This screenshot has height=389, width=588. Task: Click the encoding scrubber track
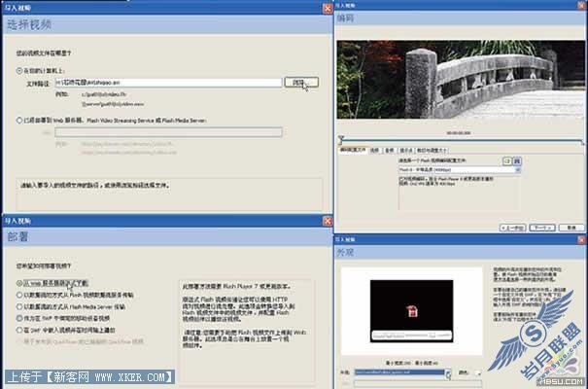[x=461, y=141]
